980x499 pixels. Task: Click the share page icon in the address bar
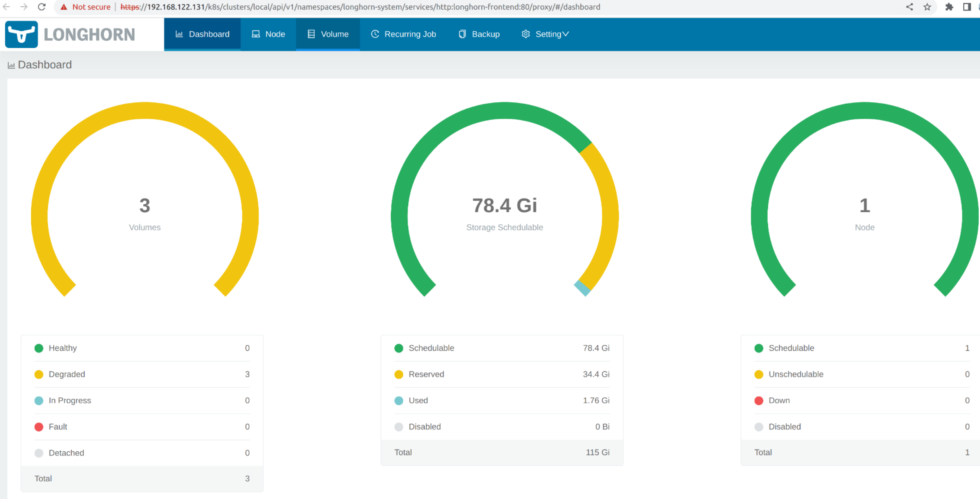pyautogui.click(x=910, y=7)
